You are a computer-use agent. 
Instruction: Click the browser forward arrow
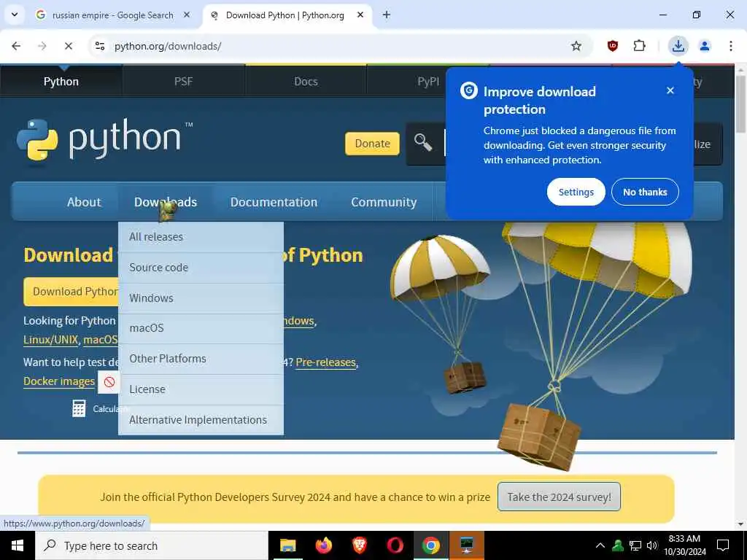pos(42,46)
